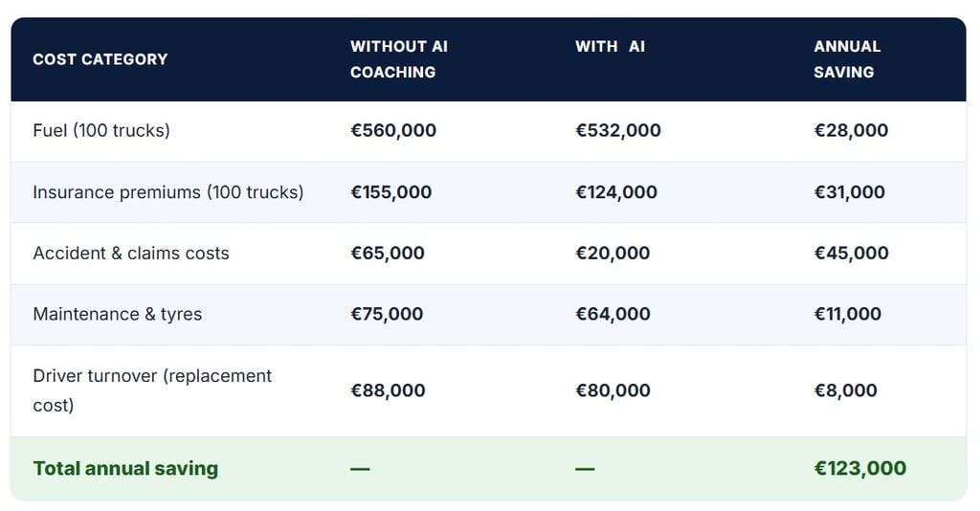Select the Without AI Coaching header
980x511 pixels.
pos(398,59)
